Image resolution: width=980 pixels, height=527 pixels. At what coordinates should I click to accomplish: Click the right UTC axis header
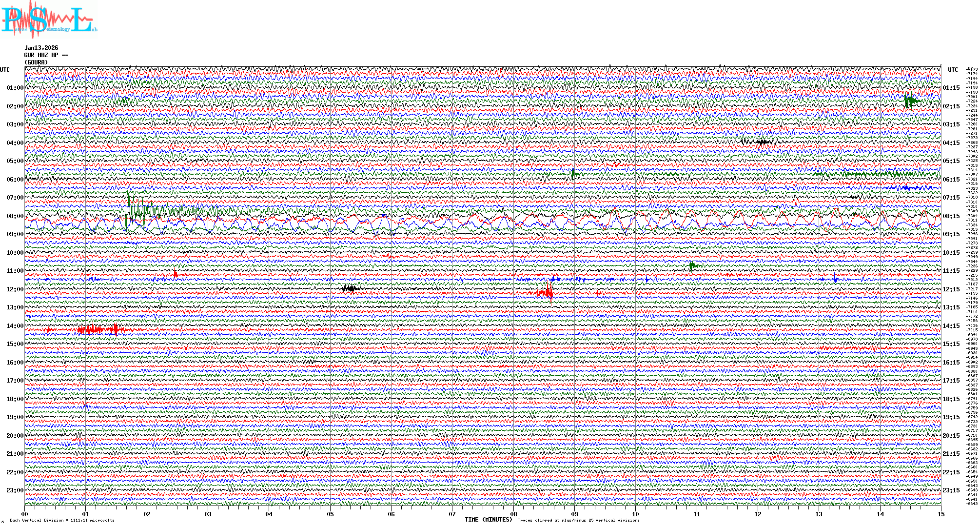click(953, 70)
